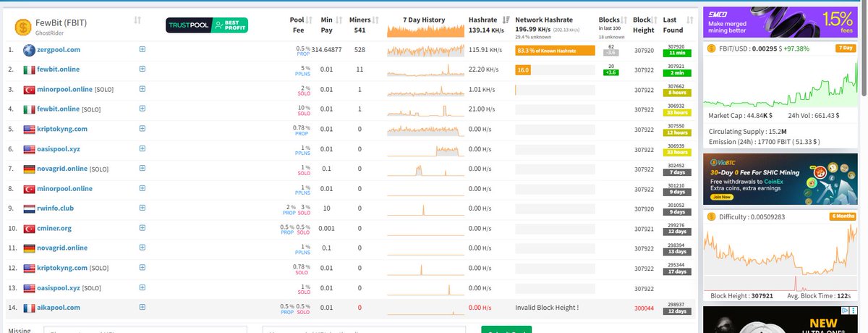This screenshot has width=868, height=333.
Task: Expand fewbit.online [SOLO] row 4 details
Action: (x=142, y=109)
